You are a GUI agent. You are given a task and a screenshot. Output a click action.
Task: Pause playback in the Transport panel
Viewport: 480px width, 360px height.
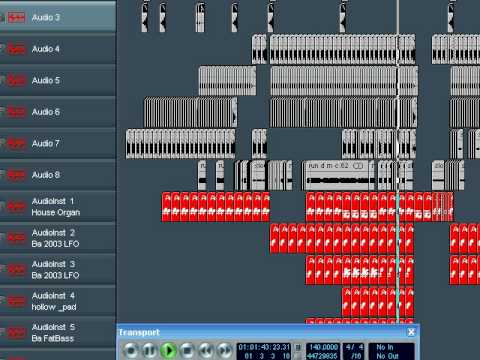coord(150,351)
